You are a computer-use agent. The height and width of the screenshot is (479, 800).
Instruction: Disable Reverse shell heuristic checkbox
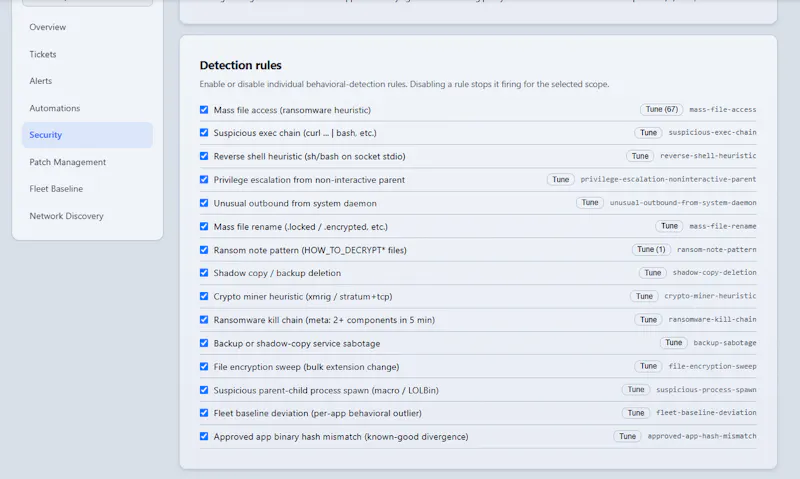pyautogui.click(x=204, y=156)
